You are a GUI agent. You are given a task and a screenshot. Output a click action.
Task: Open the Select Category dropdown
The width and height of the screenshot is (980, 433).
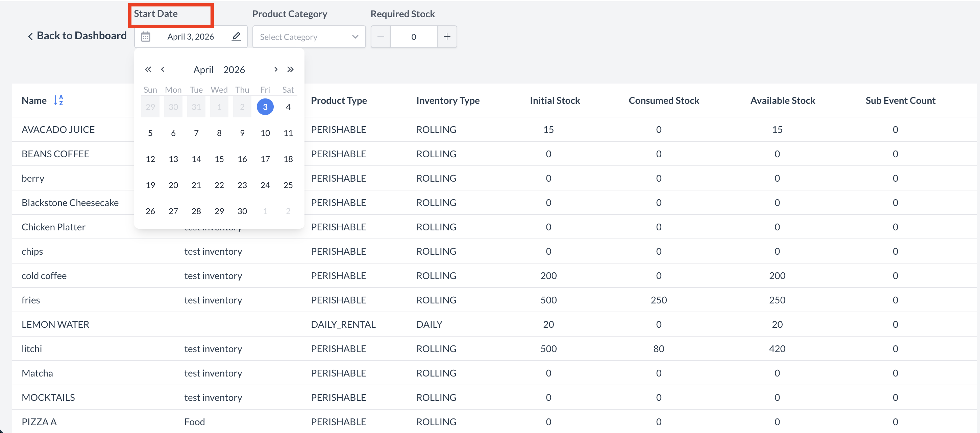309,37
